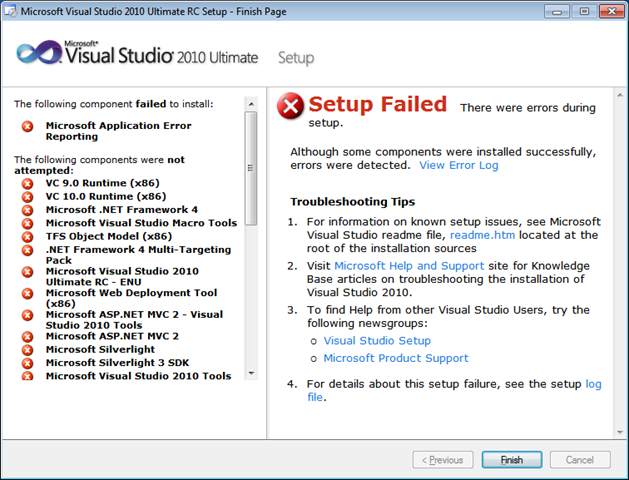The height and width of the screenshot is (480, 629).
Task: Click the error icon beside Microsoft Web Deployment Tool
Action: click(x=27, y=294)
